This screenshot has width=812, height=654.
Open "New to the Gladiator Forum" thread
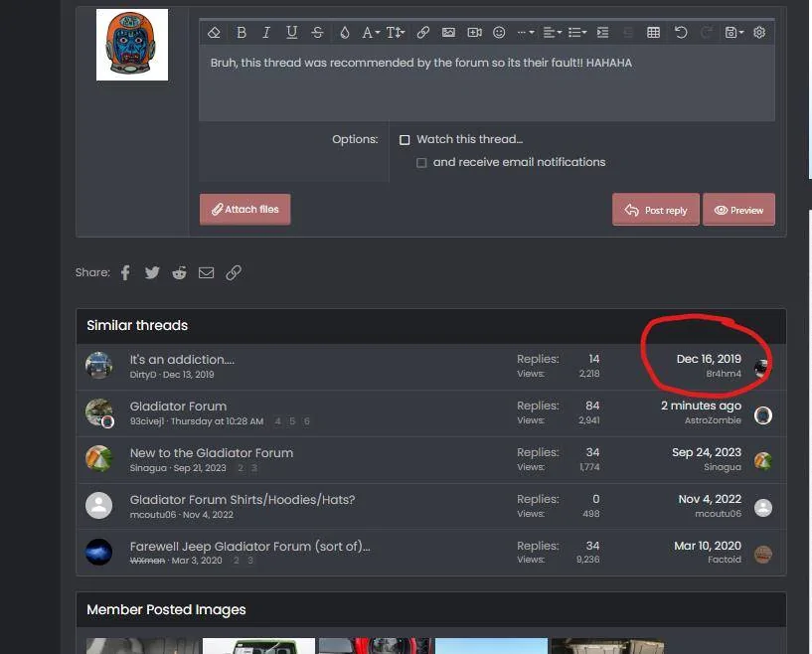212,453
